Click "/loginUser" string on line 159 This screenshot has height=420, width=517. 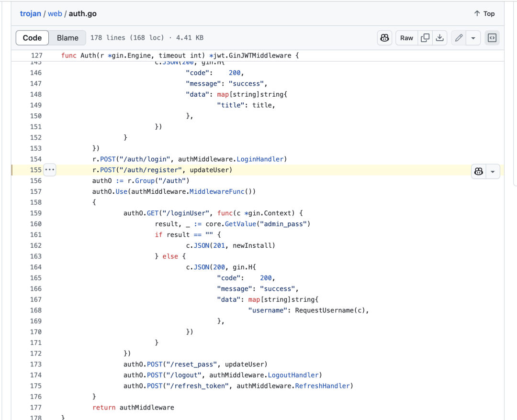pos(186,213)
